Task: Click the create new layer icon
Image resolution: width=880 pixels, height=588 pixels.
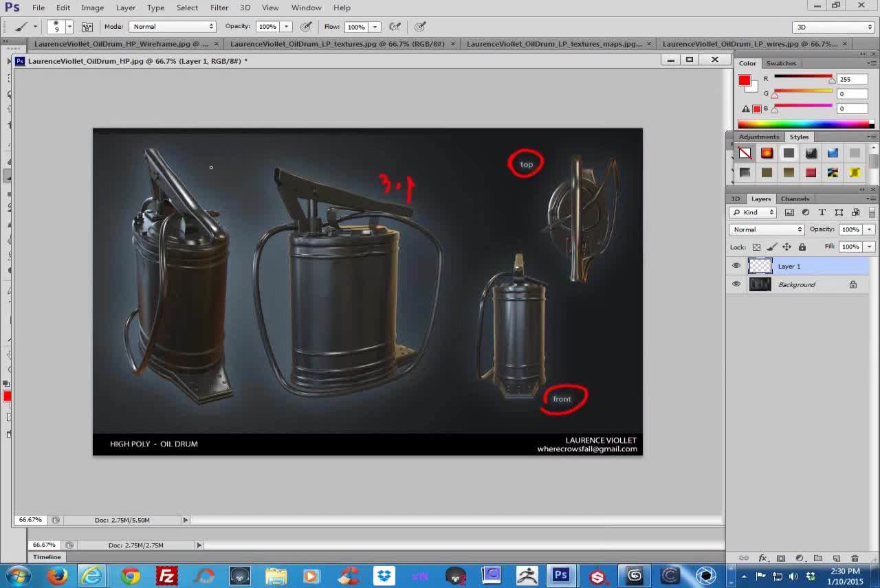Action: pos(837,558)
